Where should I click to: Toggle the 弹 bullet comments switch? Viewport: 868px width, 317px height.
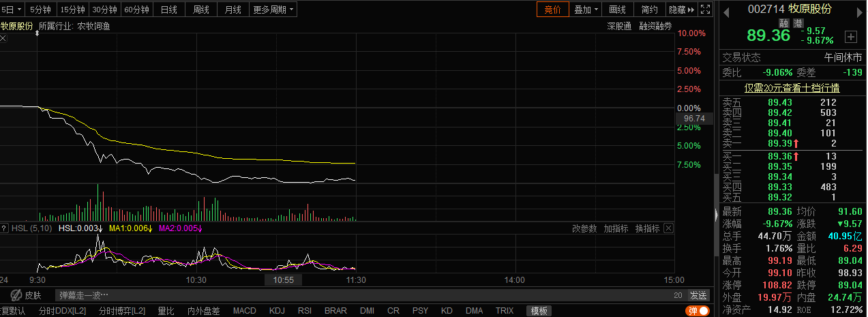tap(698, 311)
